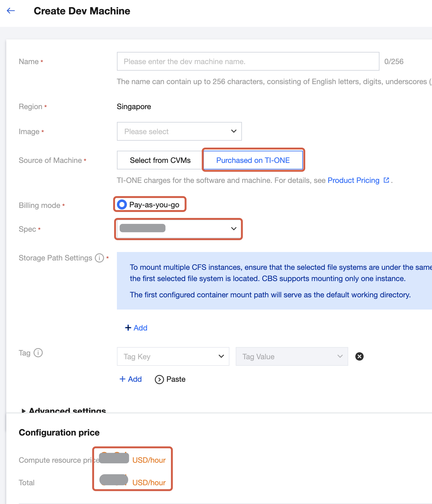Click the plus icon to add tag
Screen dimensions: 432x504
click(x=123, y=379)
